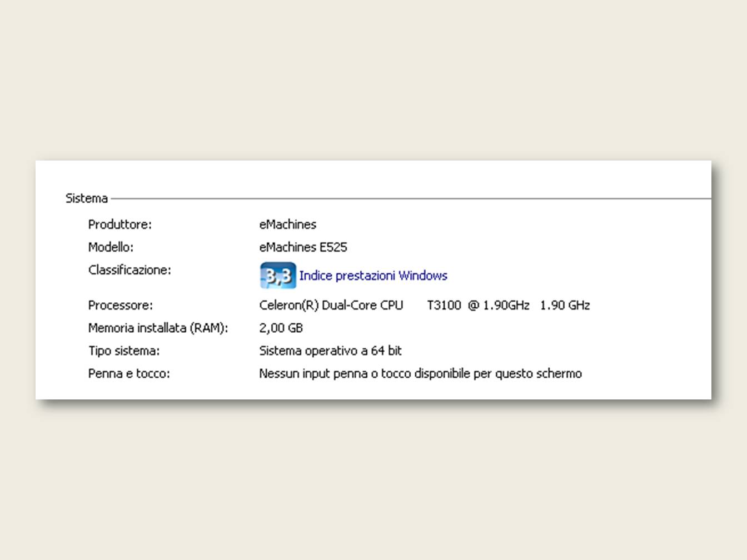
Task: Click the eMachines E525 model value
Action: 303,247
